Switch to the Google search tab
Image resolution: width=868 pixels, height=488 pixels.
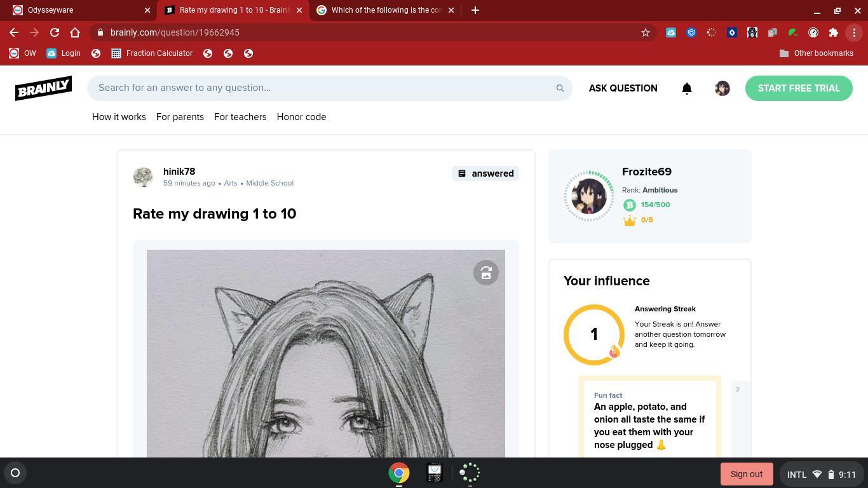pos(385,10)
